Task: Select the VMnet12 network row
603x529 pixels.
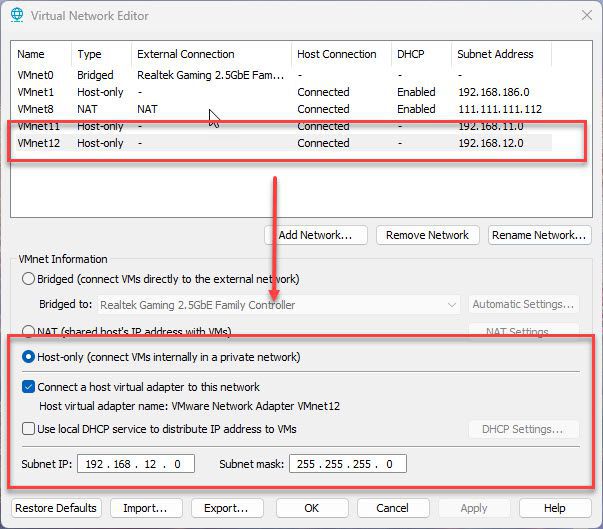Action: (x=283, y=143)
